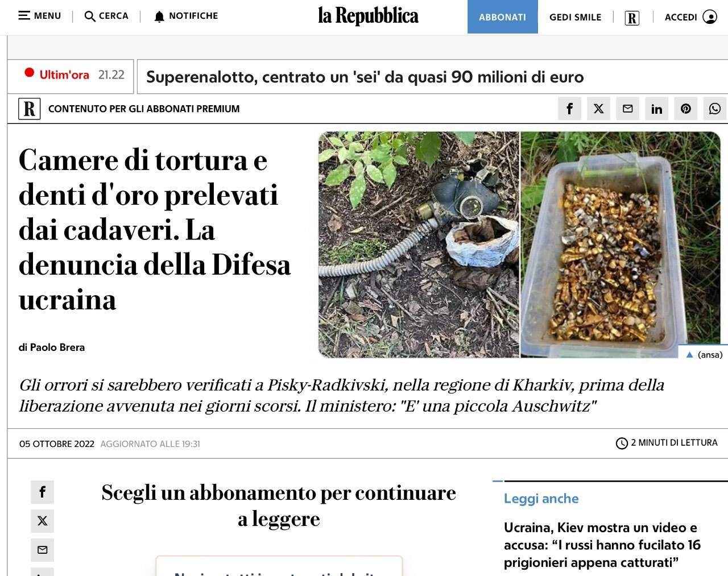The width and height of the screenshot is (728, 576).
Task: Click the ABBONATI subscribe button
Action: point(503,17)
